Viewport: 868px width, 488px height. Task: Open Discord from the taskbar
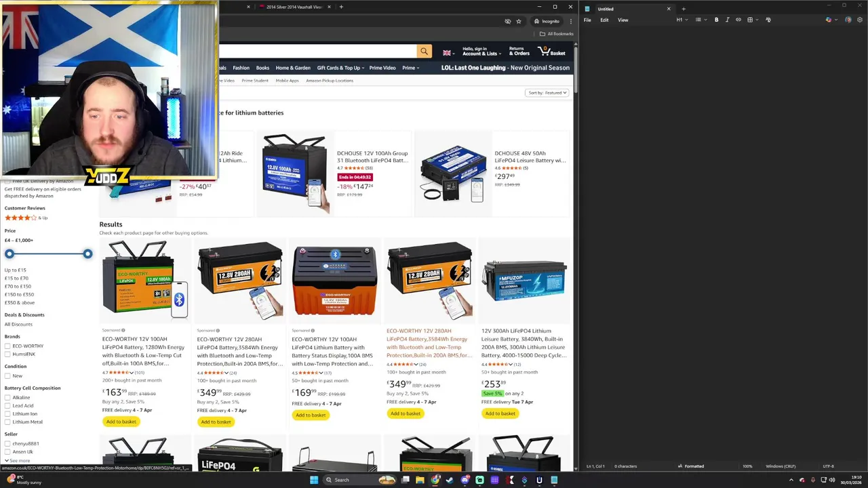click(x=465, y=480)
